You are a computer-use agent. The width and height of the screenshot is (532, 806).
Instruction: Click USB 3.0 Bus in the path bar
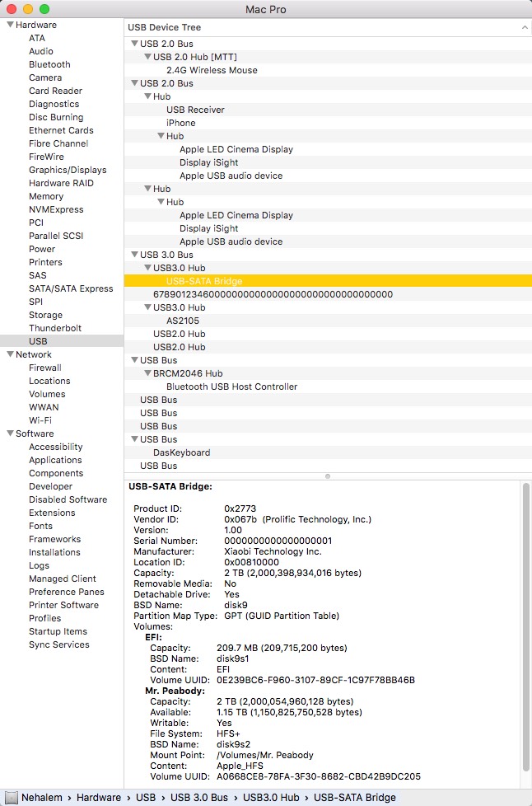click(x=199, y=798)
